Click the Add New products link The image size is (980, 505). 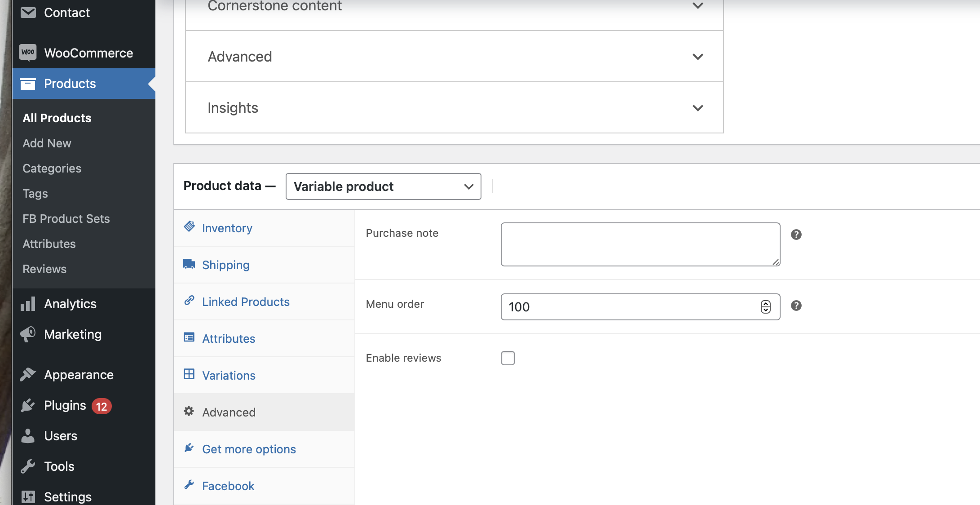[47, 143]
